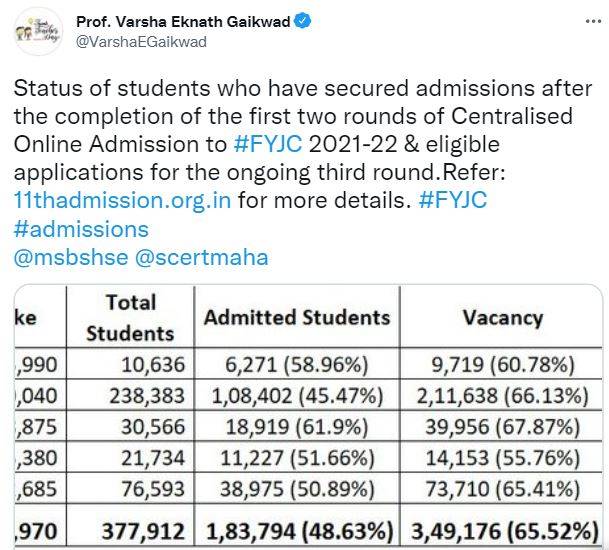Click the 18,919 (61.9%) admitted cell
Viewport: 609px width, 550px height.
pos(297,428)
